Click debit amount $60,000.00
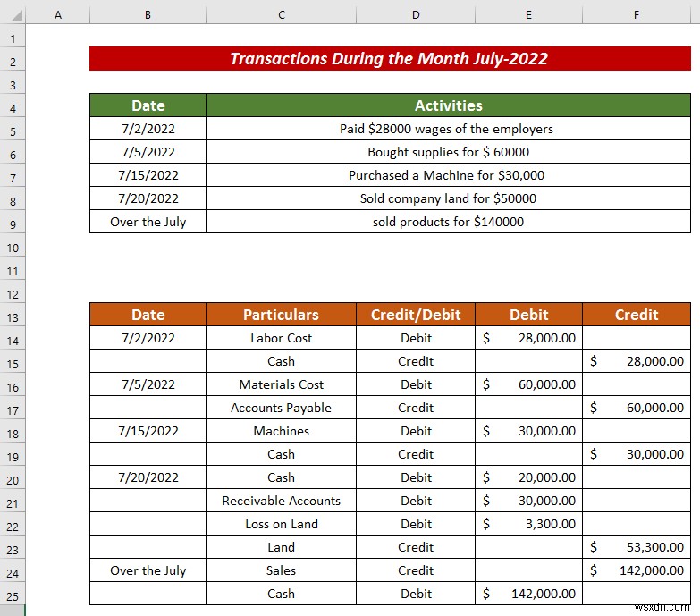 click(x=528, y=384)
